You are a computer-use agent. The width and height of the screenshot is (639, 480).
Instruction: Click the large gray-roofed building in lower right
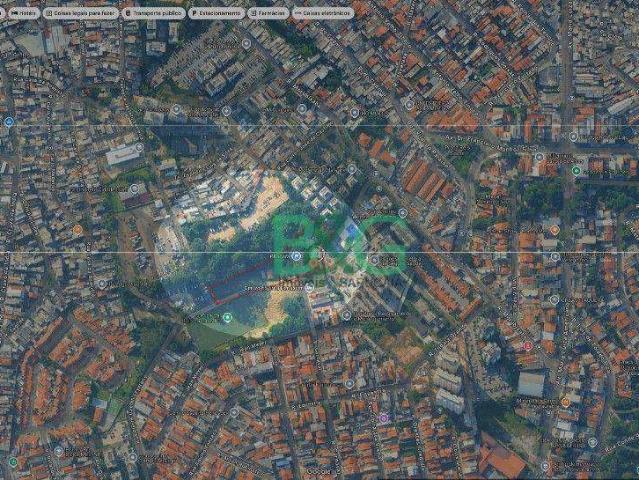pyautogui.click(x=532, y=383)
